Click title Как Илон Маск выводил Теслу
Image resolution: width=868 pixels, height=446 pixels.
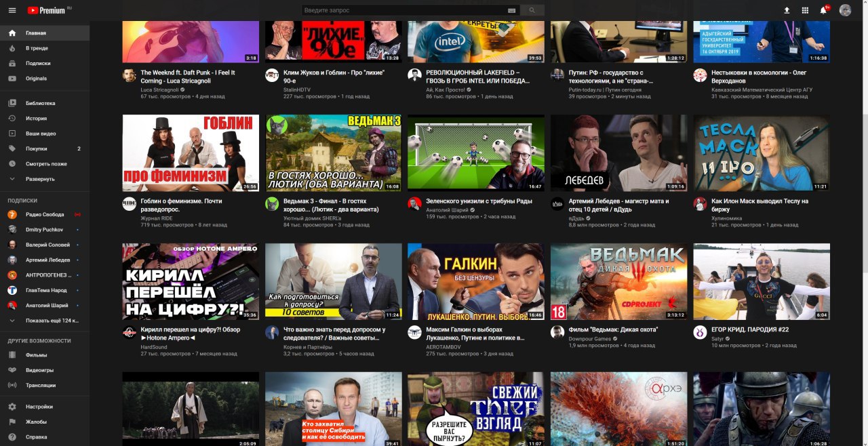pos(759,205)
